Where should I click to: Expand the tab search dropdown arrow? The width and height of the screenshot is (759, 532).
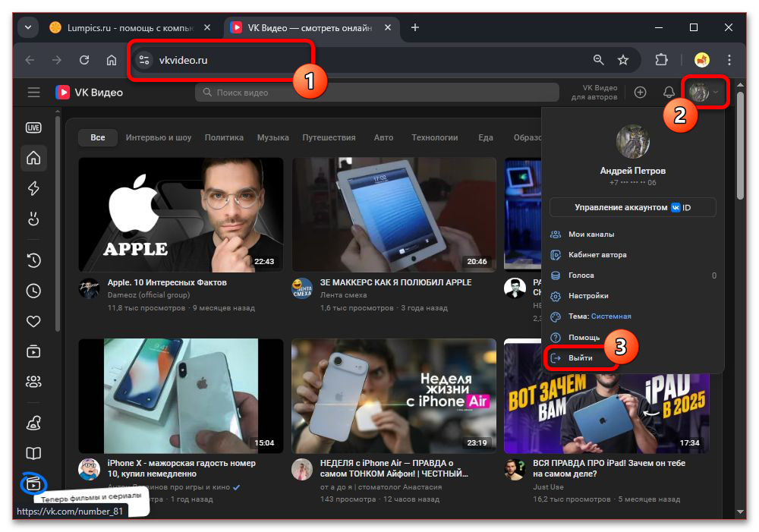point(28,27)
